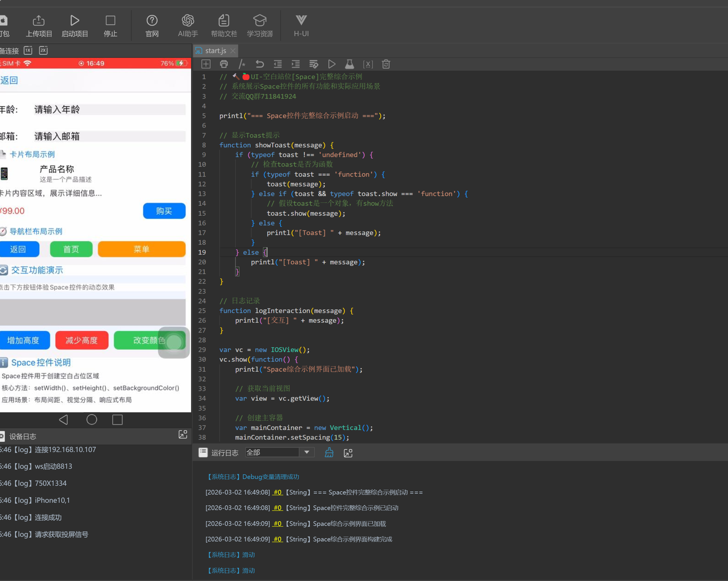
Task: Click the blue 购买 button in preview
Action: click(164, 211)
